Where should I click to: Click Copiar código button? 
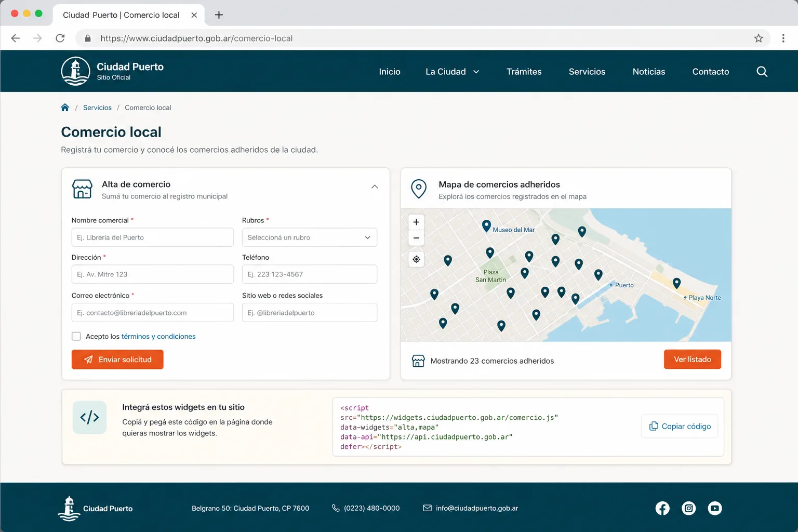coord(680,426)
